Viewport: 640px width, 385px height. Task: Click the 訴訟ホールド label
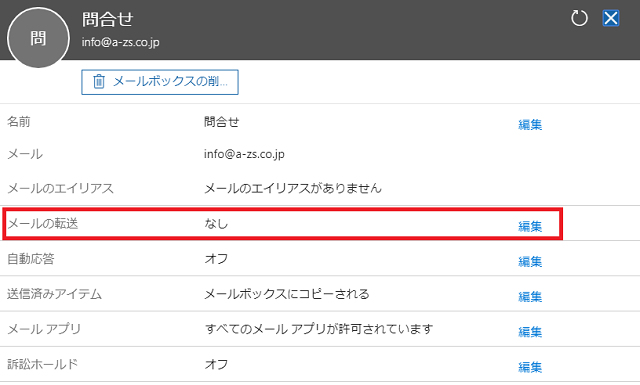[x=42, y=364]
